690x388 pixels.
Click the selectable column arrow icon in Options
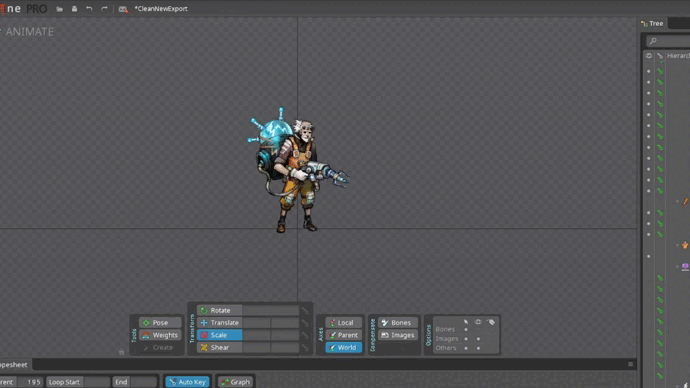click(x=466, y=322)
